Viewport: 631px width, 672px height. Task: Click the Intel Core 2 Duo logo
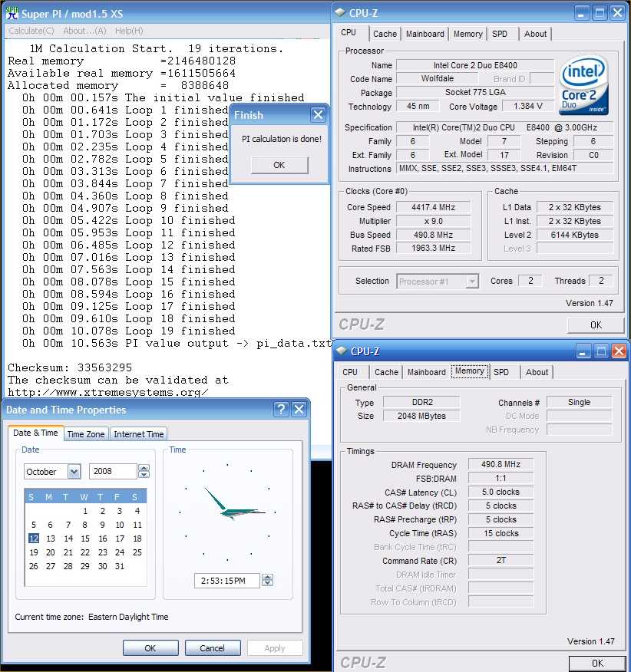[584, 86]
